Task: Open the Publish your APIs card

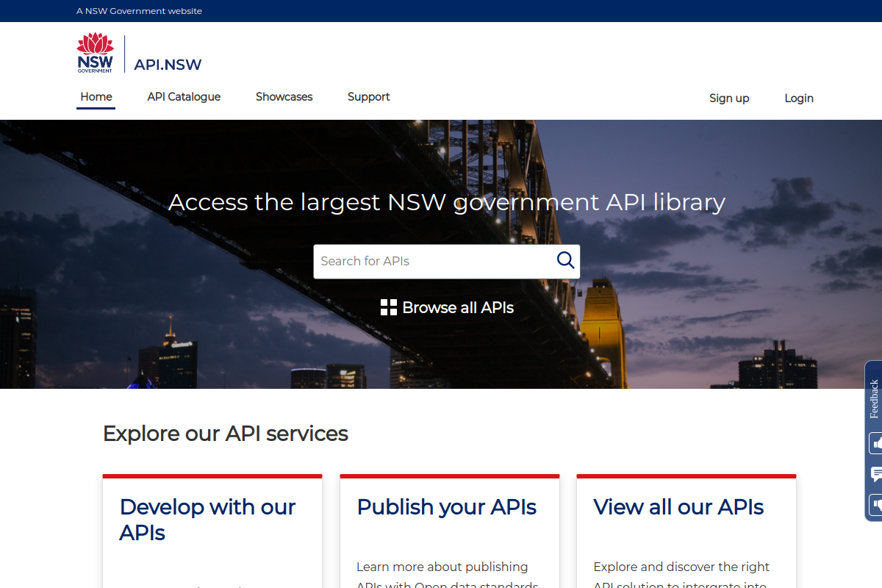Action: pyautogui.click(x=450, y=531)
